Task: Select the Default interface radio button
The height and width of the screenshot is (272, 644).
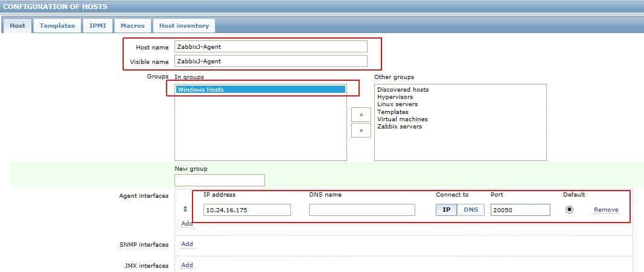Action: pyautogui.click(x=569, y=210)
